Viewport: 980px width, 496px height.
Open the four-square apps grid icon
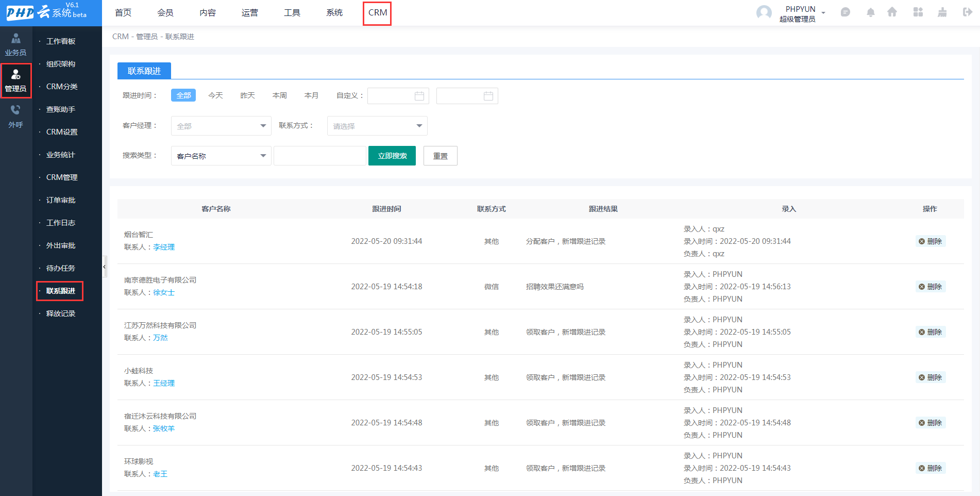tap(918, 12)
